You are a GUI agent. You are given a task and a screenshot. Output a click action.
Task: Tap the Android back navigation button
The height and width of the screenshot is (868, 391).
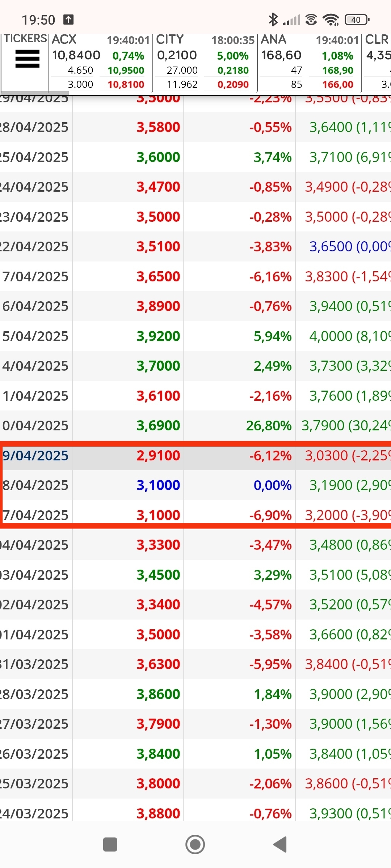coord(280,844)
